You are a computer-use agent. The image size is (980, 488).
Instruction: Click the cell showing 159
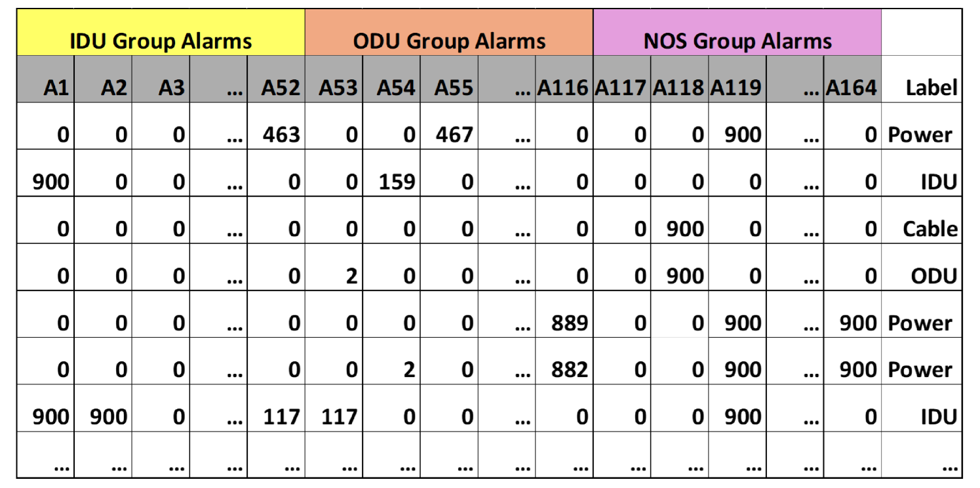coord(397,182)
